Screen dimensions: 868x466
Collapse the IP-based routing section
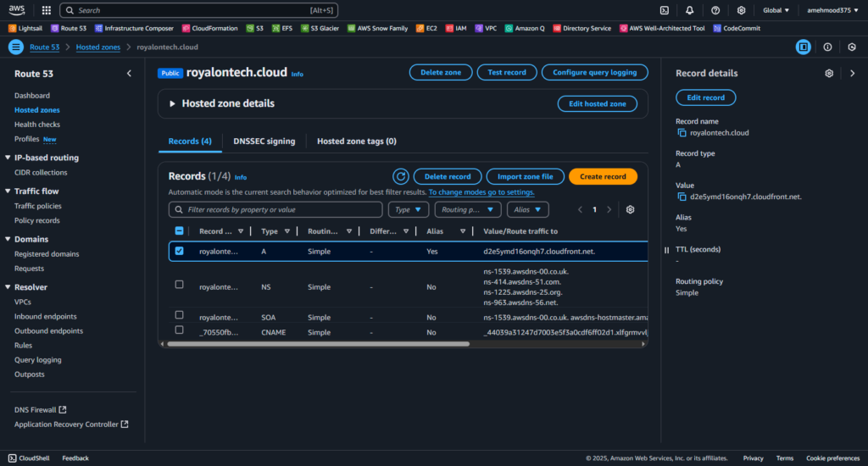click(x=8, y=158)
